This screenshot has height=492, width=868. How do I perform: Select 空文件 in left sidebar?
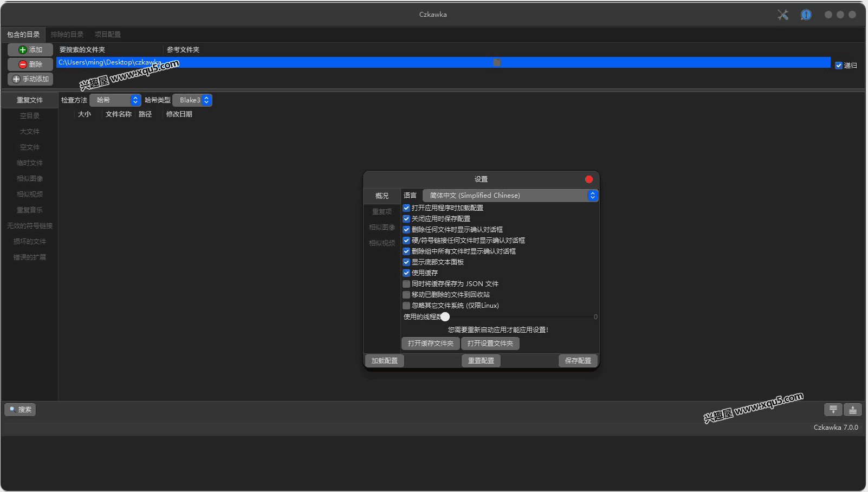30,147
